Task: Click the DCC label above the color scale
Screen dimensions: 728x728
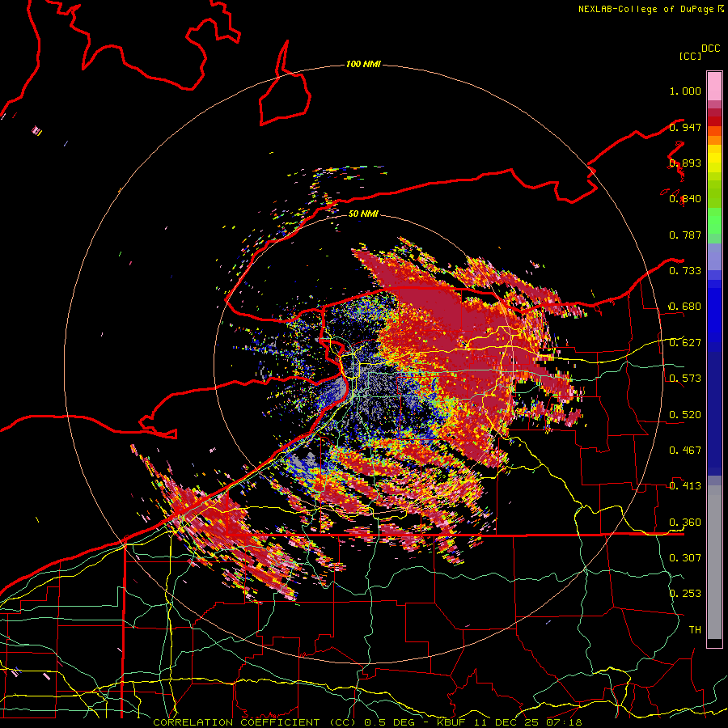Action: 710,49
